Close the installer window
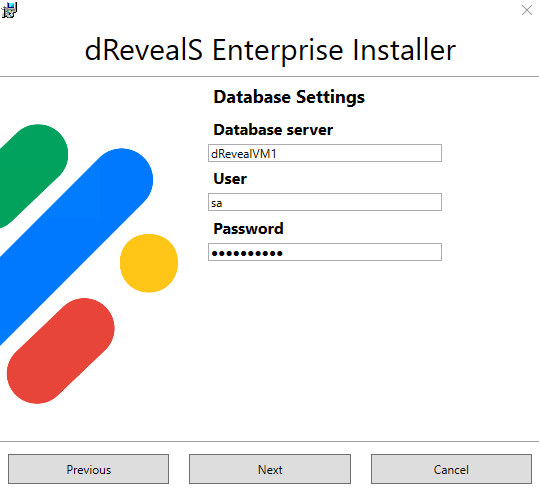This screenshot has width=539, height=491. [526, 10]
